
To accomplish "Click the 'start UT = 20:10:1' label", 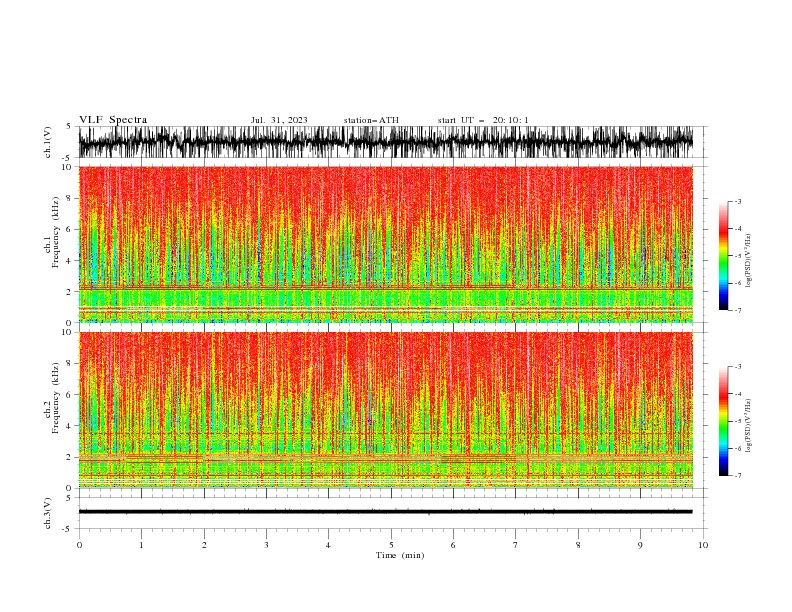I will 483,120.
